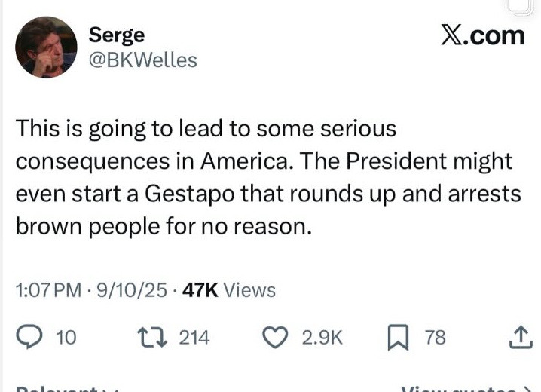Screen dimensions: 541x392
Task: Click the reply speech bubble icon
Action: tap(29, 338)
